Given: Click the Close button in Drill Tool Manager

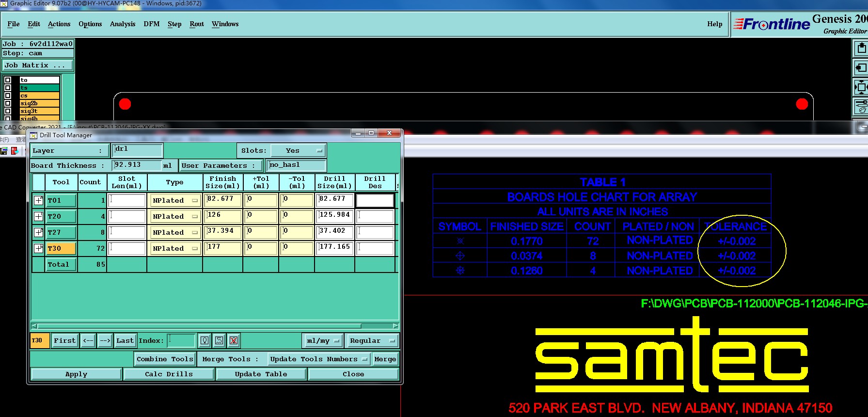Looking at the screenshot, I should coord(353,374).
